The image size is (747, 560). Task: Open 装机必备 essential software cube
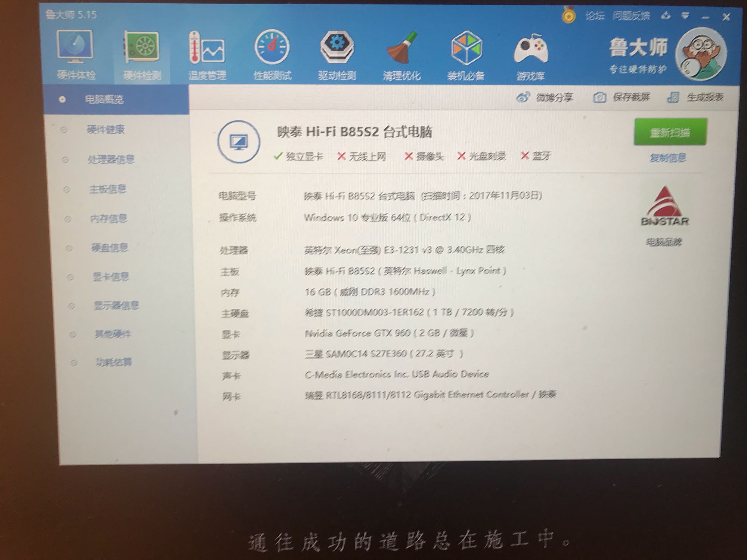(466, 55)
